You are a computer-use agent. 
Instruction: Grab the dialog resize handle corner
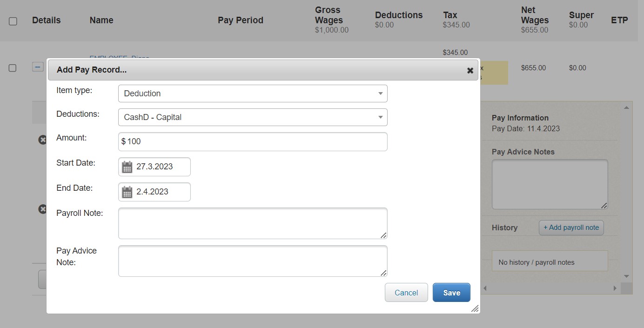coord(475,308)
